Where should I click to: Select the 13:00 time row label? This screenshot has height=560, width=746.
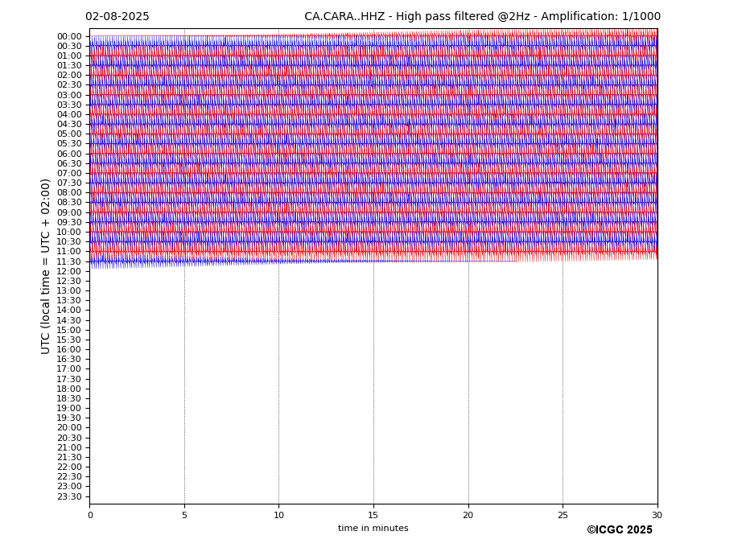69,290
